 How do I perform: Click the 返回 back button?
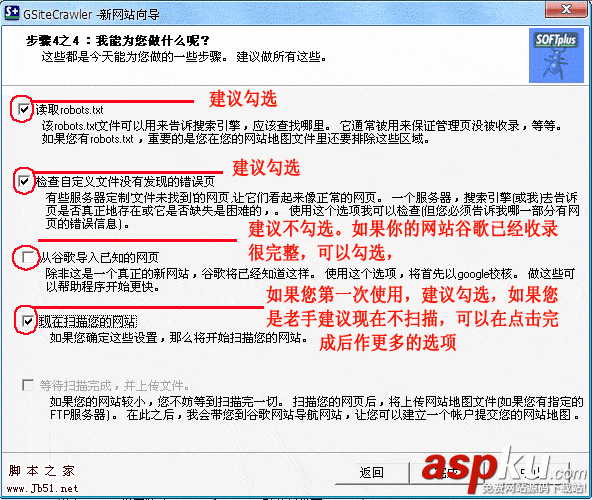pyautogui.click(x=372, y=472)
